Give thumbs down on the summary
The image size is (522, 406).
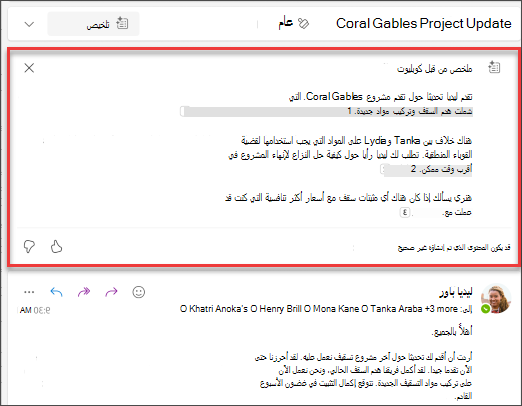click(x=29, y=247)
